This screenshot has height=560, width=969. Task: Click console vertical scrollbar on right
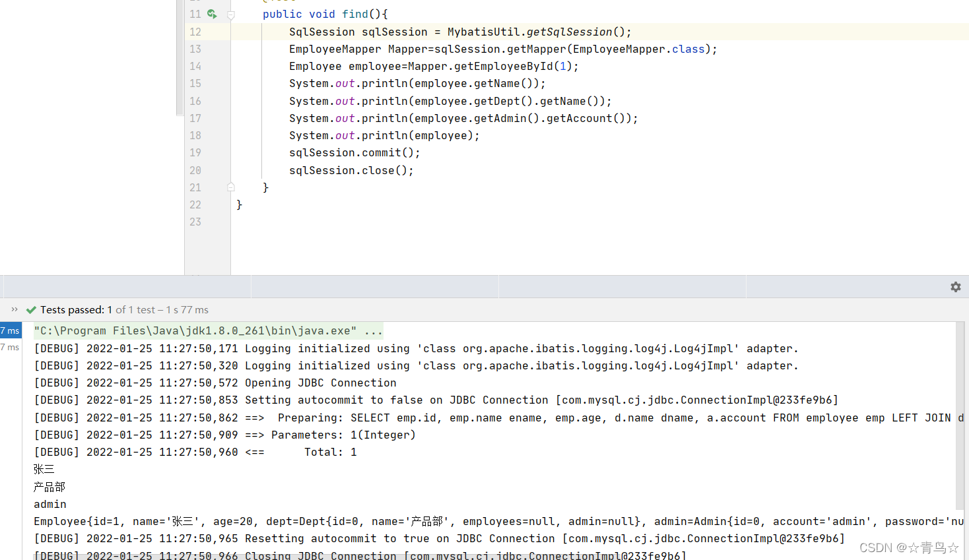coord(960,416)
